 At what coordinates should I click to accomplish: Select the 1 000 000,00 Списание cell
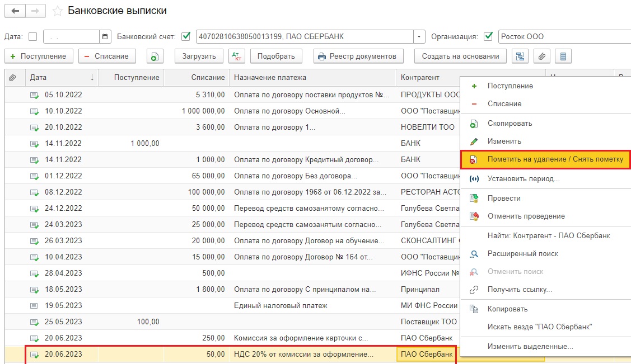click(x=197, y=111)
